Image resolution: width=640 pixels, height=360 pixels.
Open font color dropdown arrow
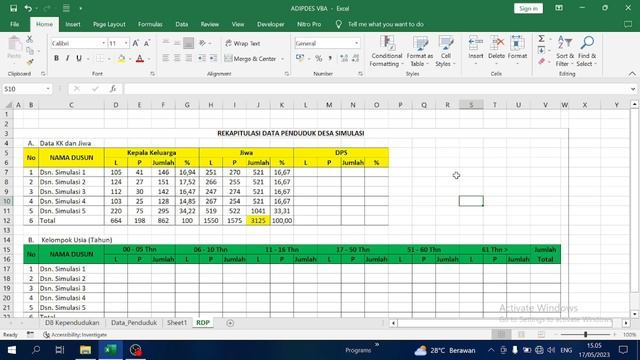point(149,59)
